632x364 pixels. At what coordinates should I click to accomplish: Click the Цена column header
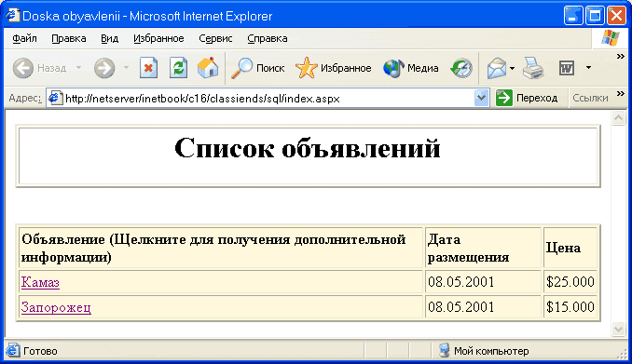click(x=570, y=248)
